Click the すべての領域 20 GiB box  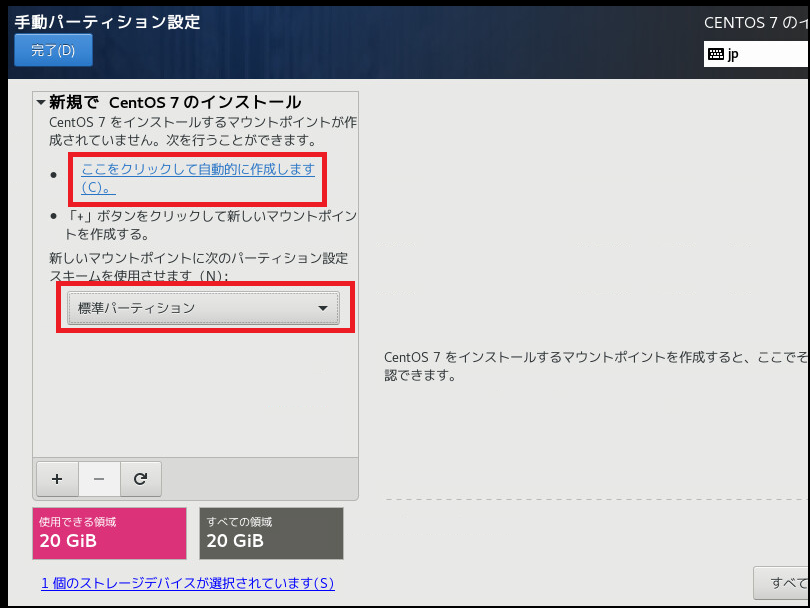[271, 533]
